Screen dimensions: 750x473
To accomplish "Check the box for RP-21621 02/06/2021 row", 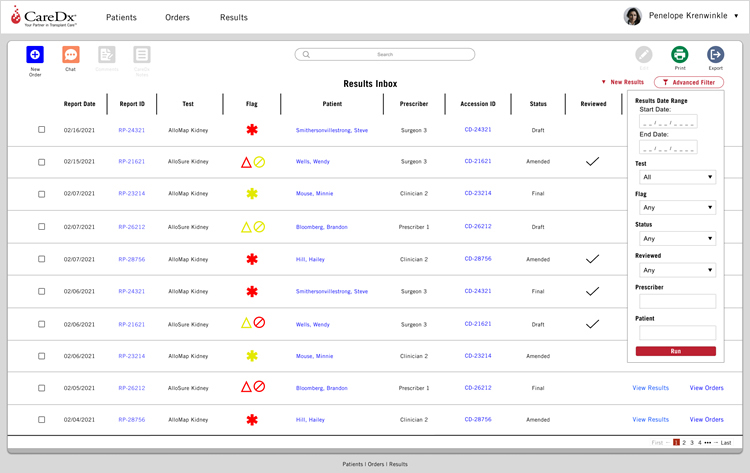I will 42,324.
